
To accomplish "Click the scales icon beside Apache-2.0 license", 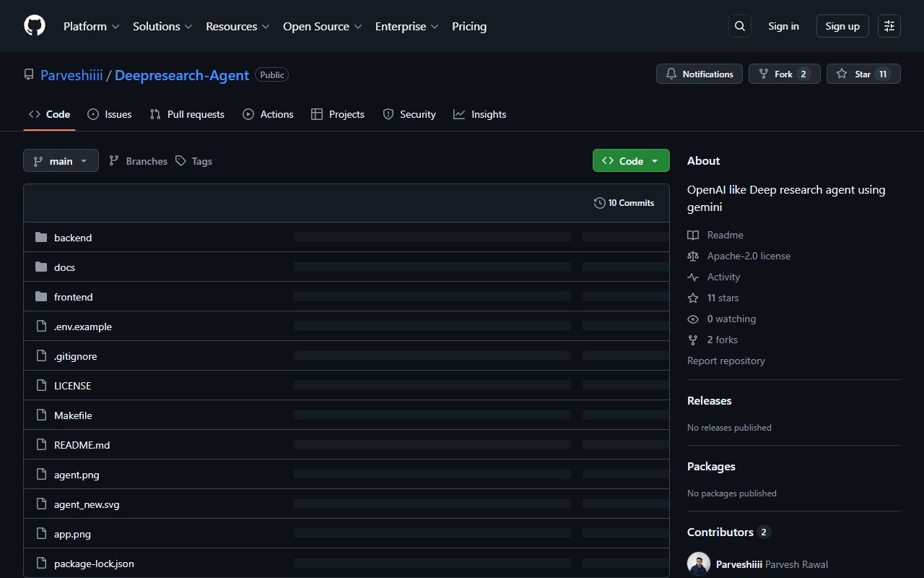I will [x=692, y=256].
